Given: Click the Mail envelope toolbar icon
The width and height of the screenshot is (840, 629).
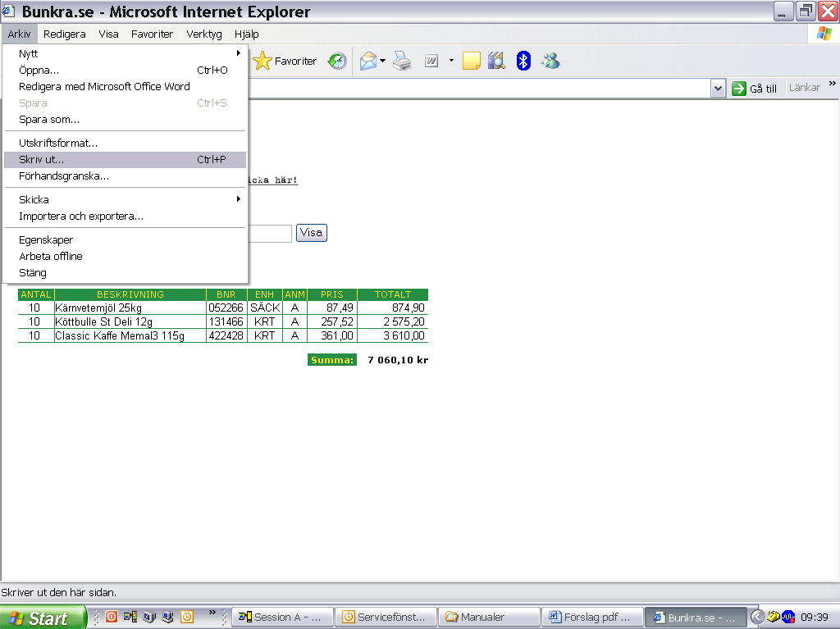Looking at the screenshot, I should (x=368, y=61).
